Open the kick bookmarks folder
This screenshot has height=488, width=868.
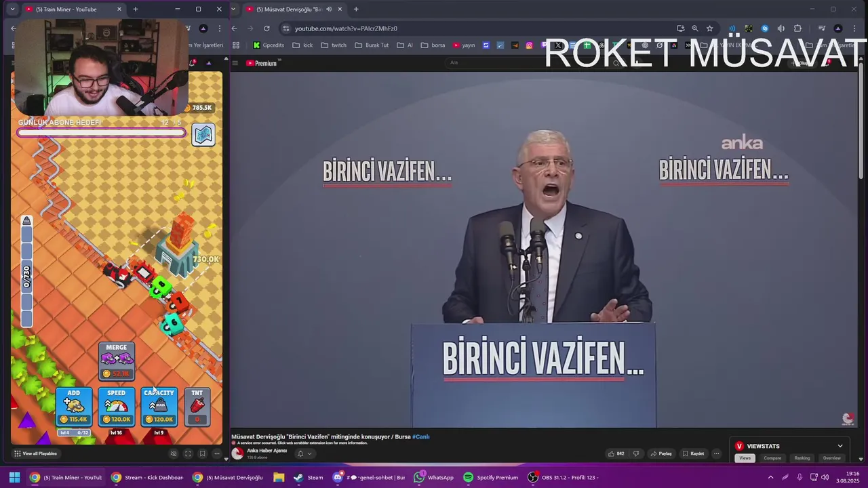[302, 45]
